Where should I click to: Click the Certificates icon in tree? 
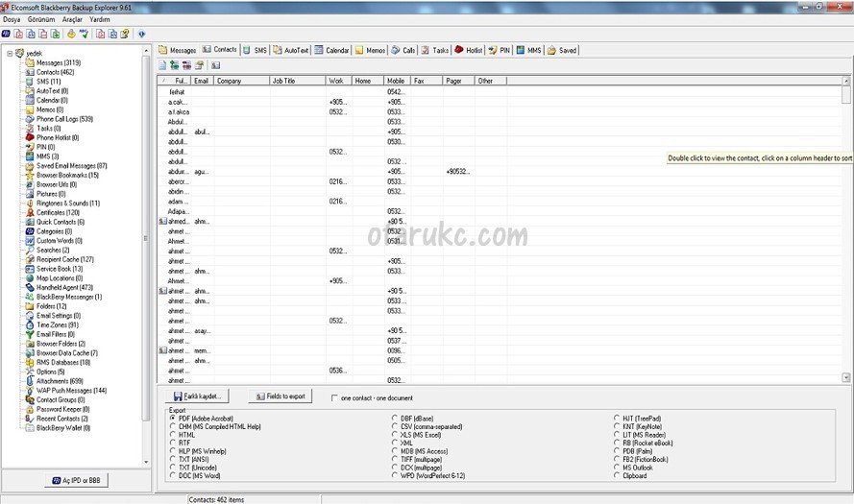click(30, 212)
